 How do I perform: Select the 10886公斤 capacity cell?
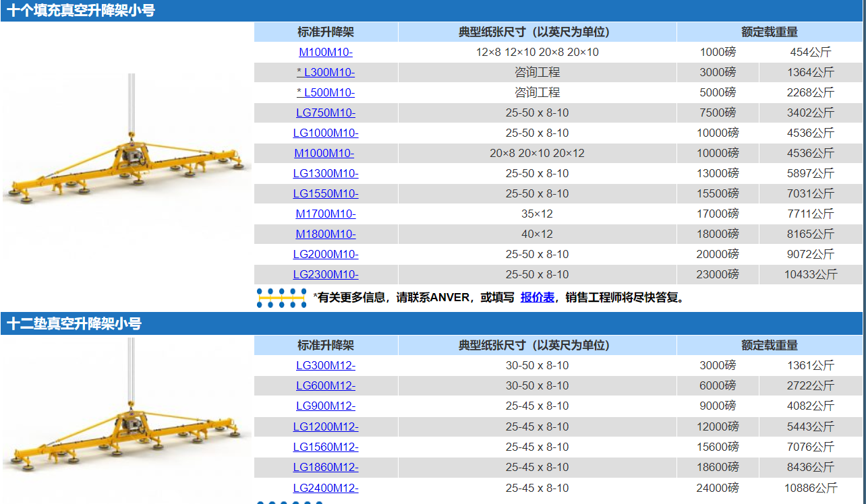point(811,488)
